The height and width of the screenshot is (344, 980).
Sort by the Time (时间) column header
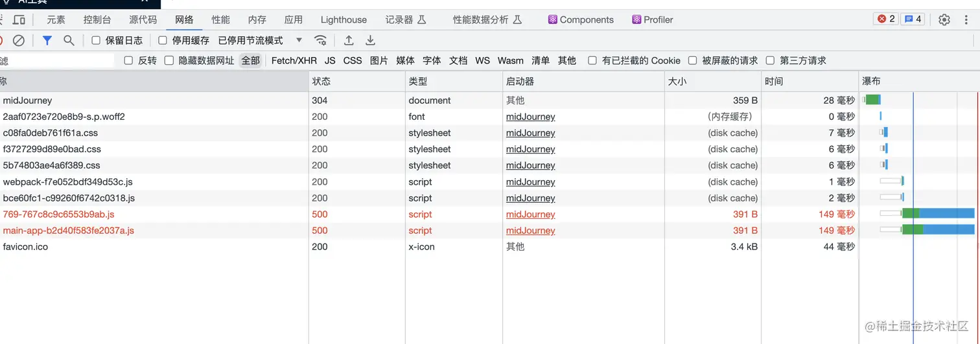coord(810,82)
